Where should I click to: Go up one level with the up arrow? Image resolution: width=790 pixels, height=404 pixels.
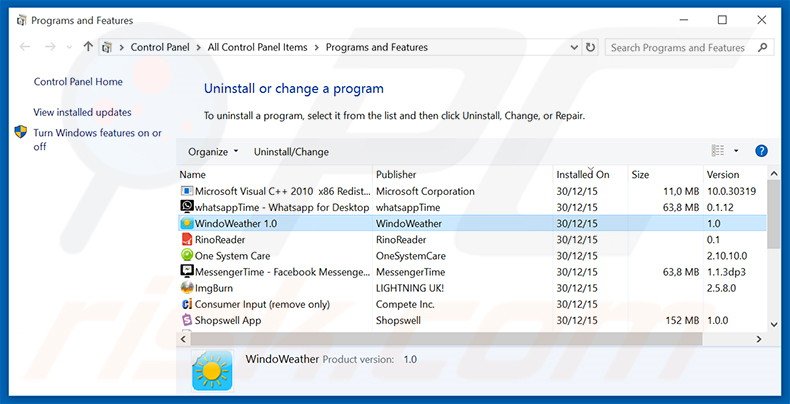click(x=88, y=47)
